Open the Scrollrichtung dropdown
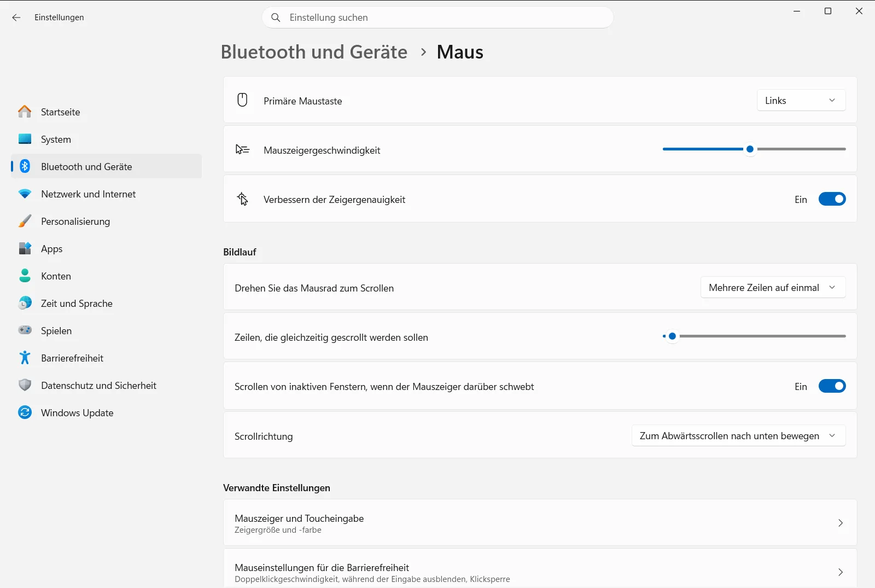Screen dimensions: 875x588 (x=738, y=435)
